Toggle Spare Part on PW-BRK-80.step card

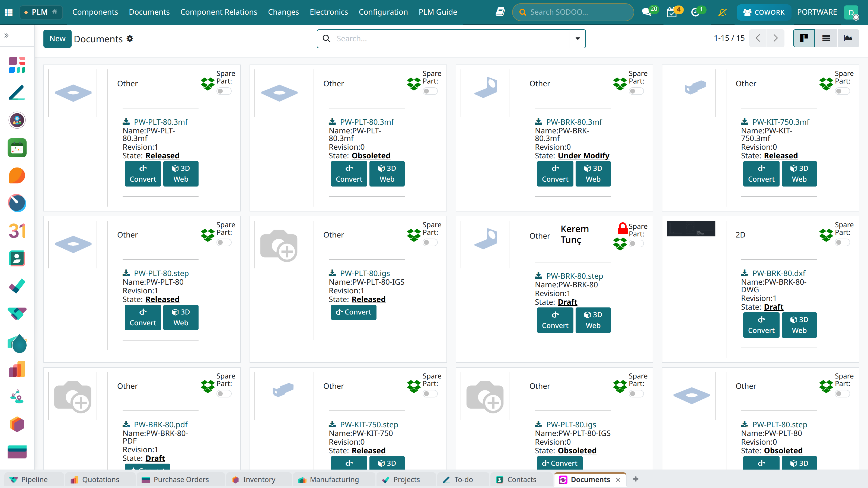[x=636, y=243]
